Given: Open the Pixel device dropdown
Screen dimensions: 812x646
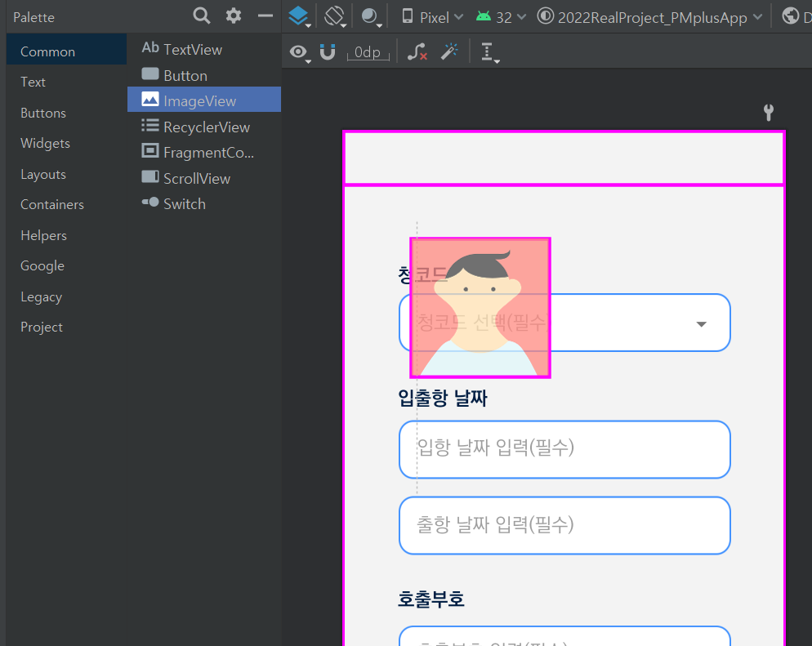Looking at the screenshot, I should coord(432,17).
